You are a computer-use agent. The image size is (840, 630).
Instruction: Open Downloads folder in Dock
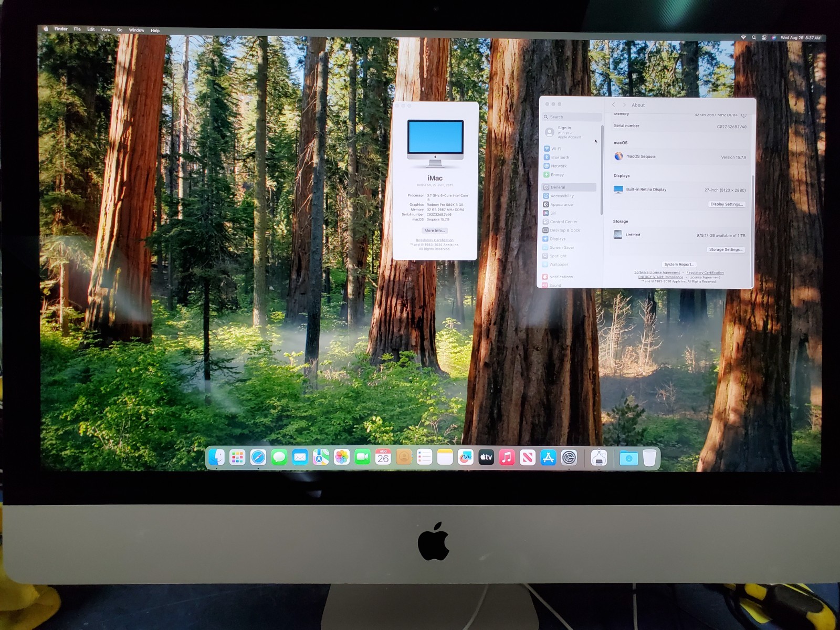click(628, 458)
